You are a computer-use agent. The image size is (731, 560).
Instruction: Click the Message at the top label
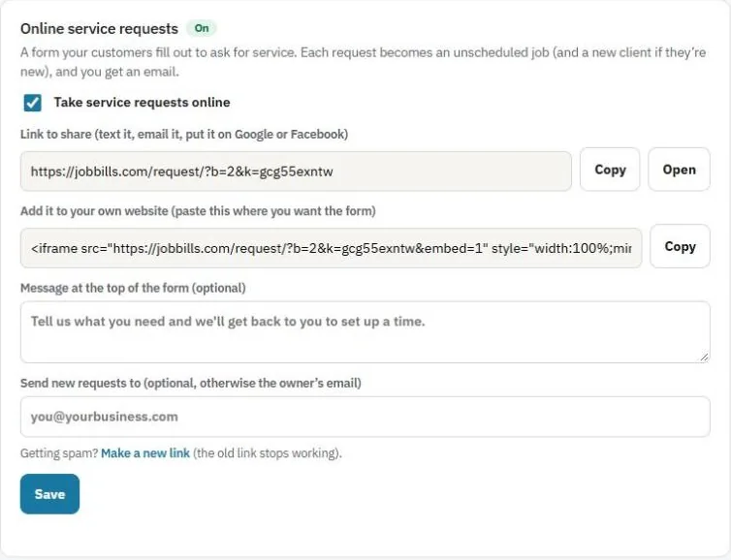(133, 288)
